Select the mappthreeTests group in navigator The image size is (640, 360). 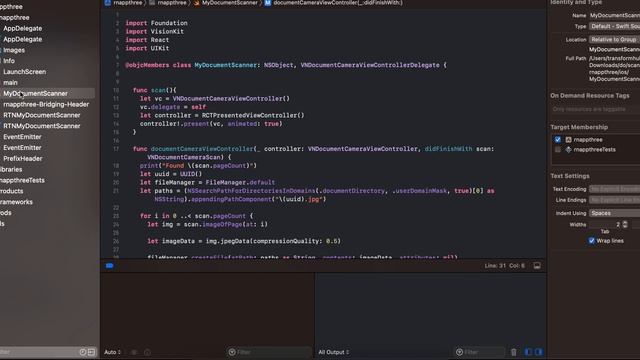(x=22, y=180)
